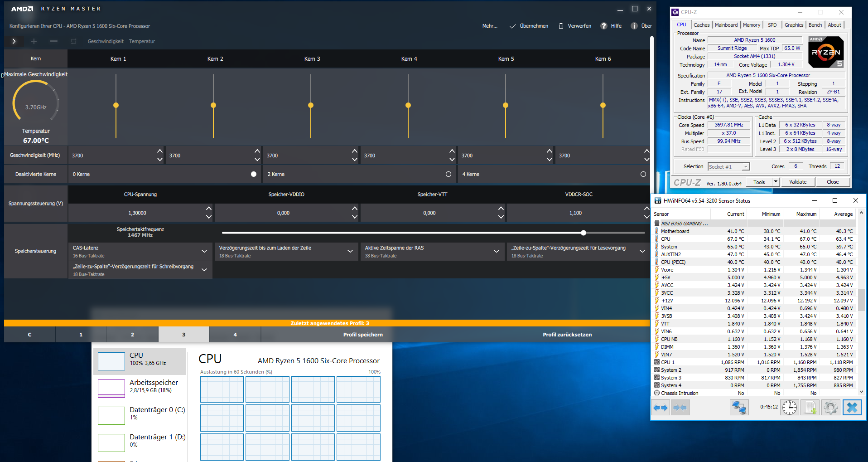Open the Tools dropdown arrow in CPU-Z
Image resolution: width=868 pixels, height=462 pixels.
tap(776, 182)
